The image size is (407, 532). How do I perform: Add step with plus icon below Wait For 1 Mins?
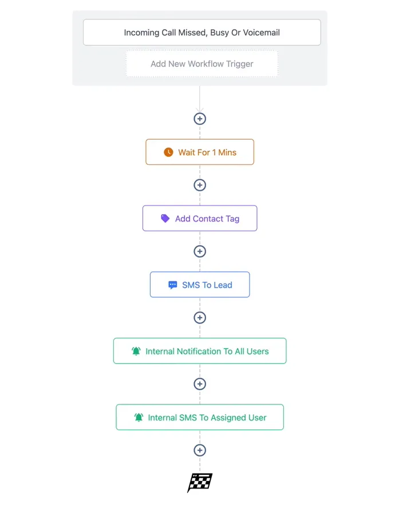200,185
